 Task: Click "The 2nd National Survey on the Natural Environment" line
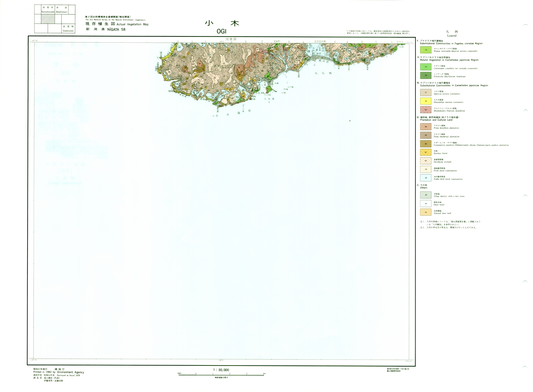(115, 20)
